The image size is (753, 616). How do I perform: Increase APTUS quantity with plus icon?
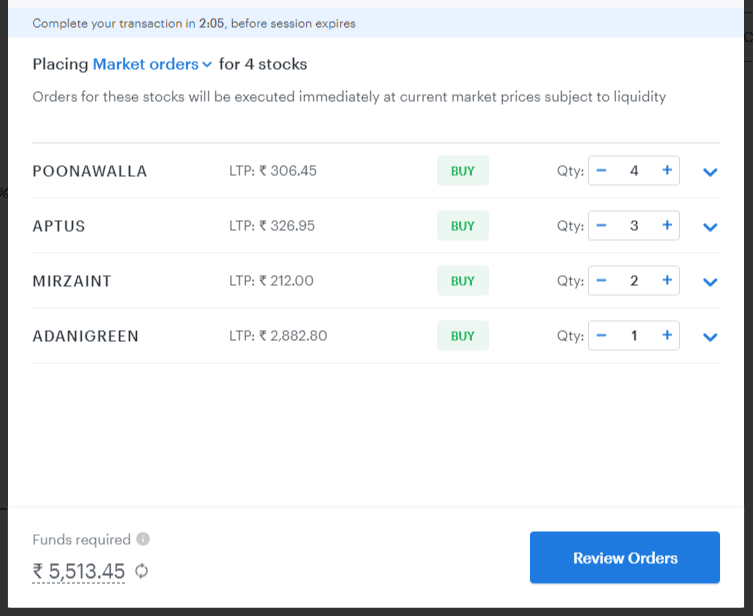pyautogui.click(x=667, y=225)
